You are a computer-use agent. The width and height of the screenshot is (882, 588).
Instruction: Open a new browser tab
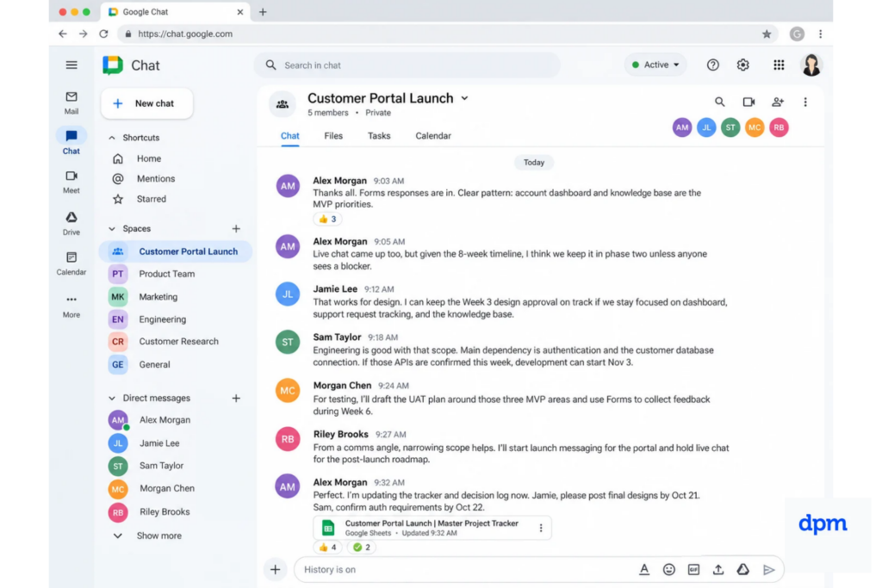click(263, 12)
